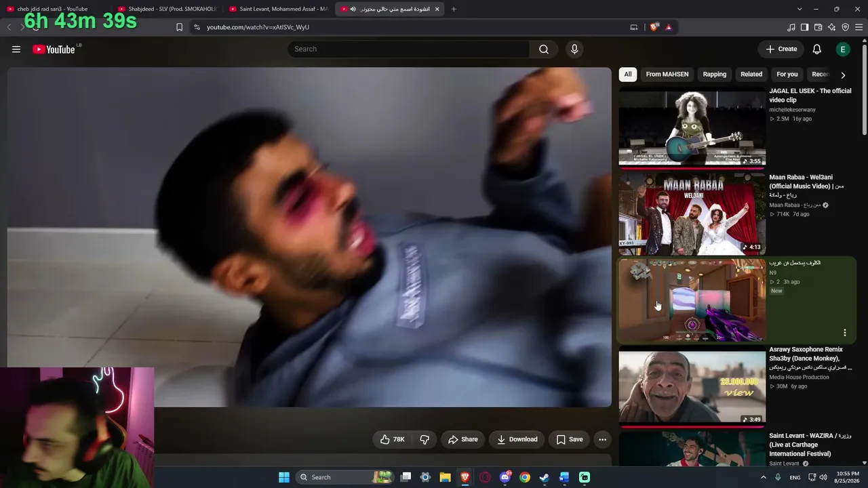Click the URL in the address bar
This screenshot has height=488, width=868.
(258, 27)
